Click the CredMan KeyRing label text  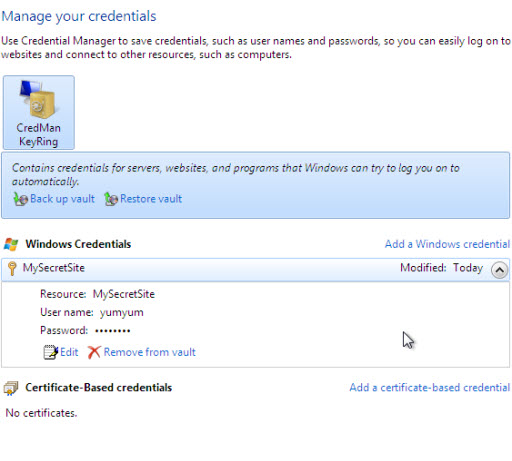click(x=38, y=135)
